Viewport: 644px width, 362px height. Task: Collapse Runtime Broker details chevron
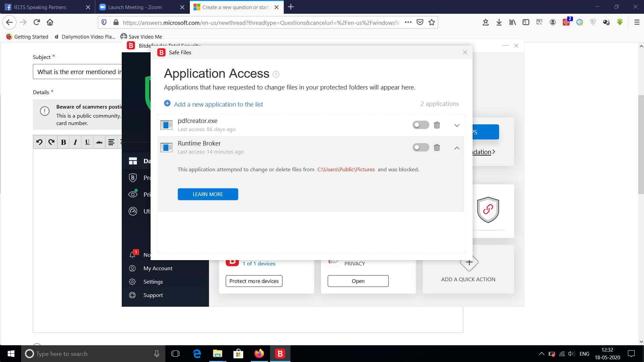[457, 148]
